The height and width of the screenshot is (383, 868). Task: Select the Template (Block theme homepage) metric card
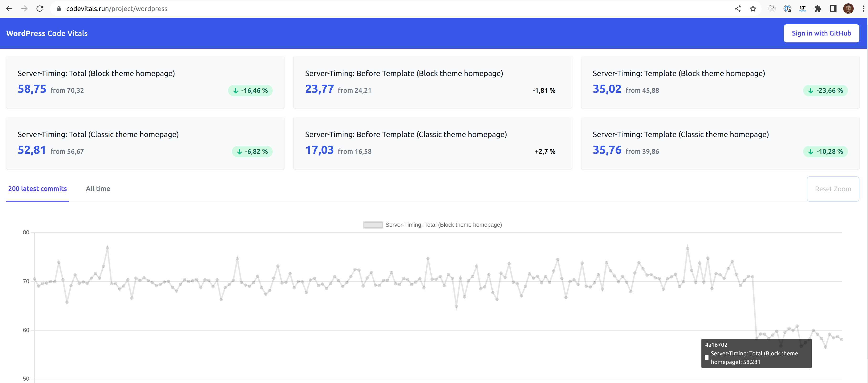[x=720, y=82]
